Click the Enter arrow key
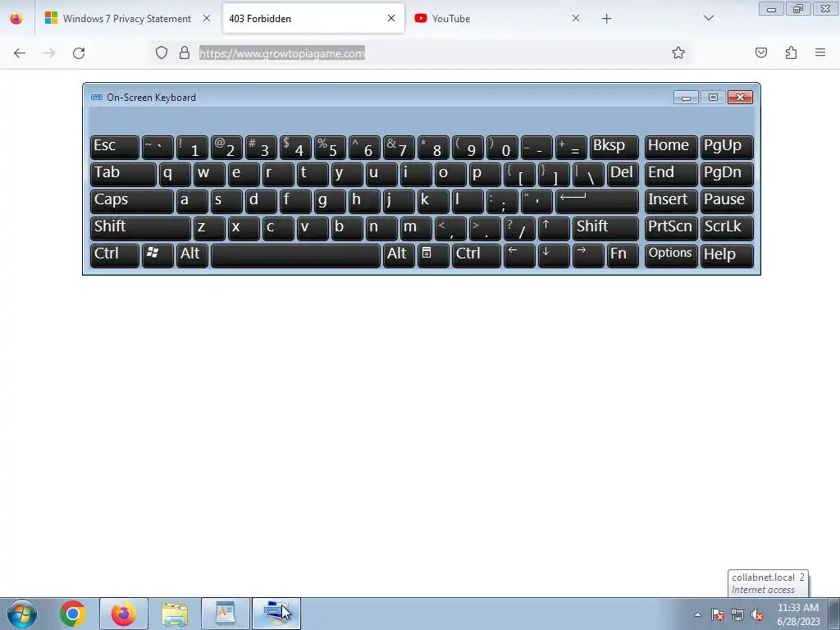This screenshot has height=630, width=840. coord(597,201)
